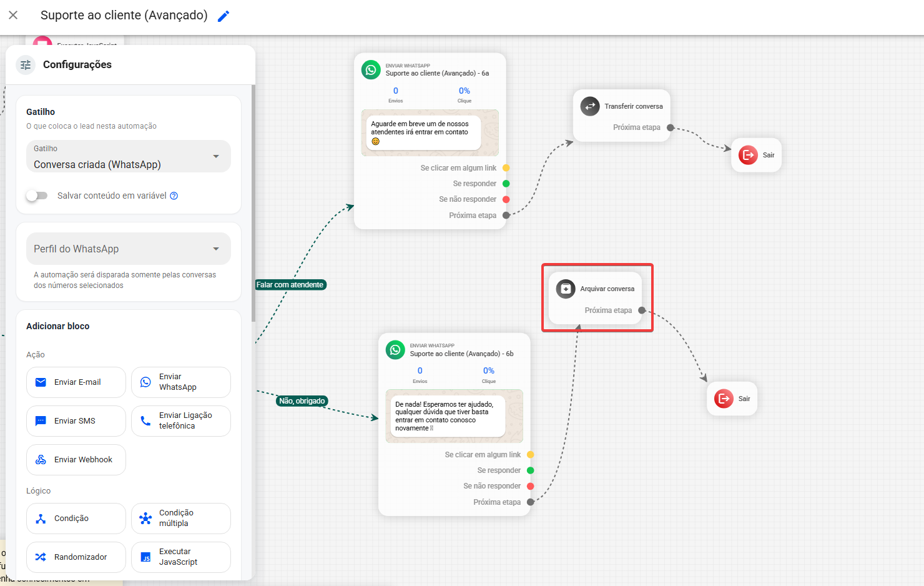Viewport: 924px width, 586px height.
Task: Toggle Salvar conteúdo em variável switch
Action: click(x=37, y=196)
